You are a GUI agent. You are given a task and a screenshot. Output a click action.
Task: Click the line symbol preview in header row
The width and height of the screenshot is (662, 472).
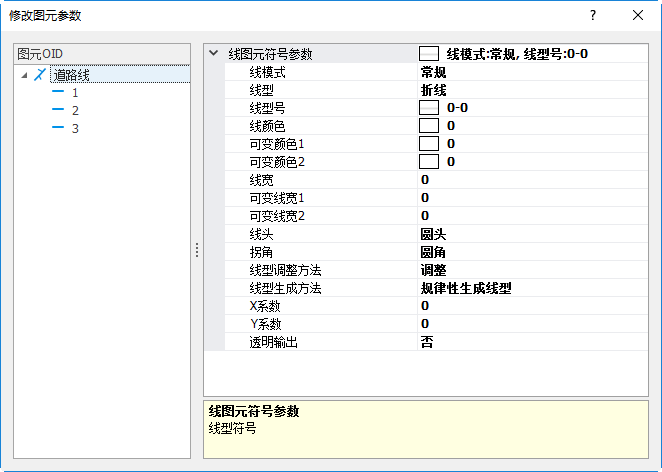pos(429,54)
